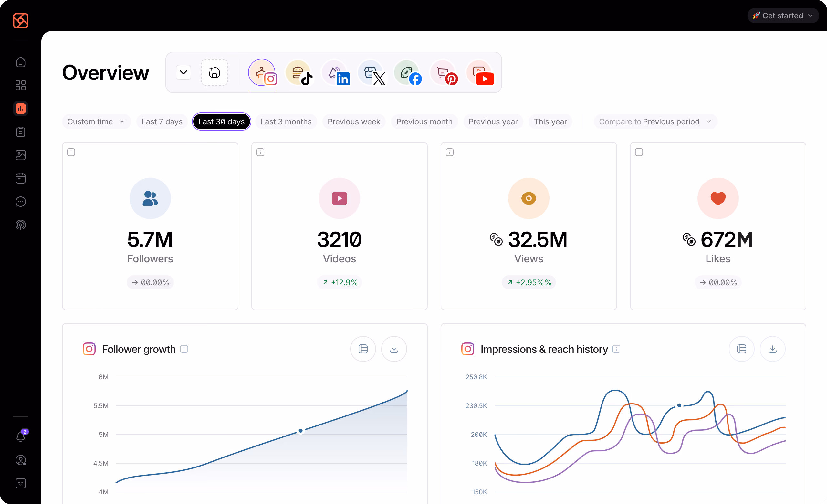The width and height of the screenshot is (827, 504).
Task: Open Compare to Previous period dropdown
Action: tap(655, 121)
